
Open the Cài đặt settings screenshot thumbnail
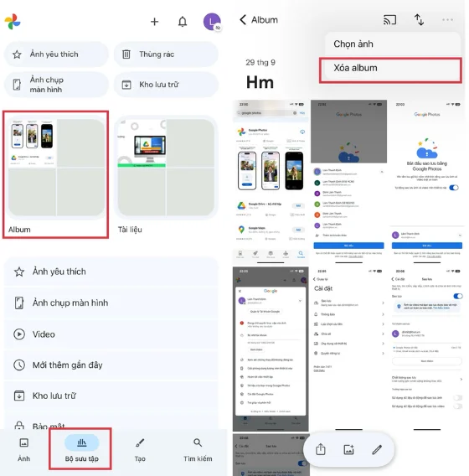click(x=349, y=349)
